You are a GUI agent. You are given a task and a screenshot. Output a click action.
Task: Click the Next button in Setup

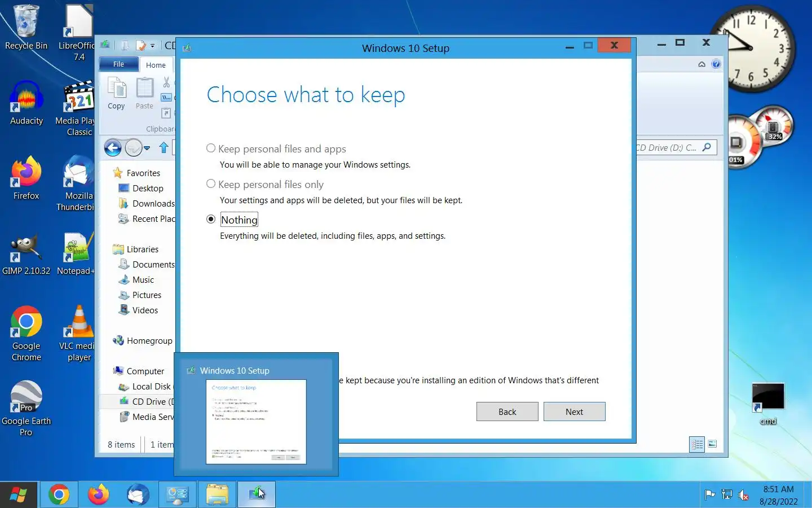tap(574, 411)
